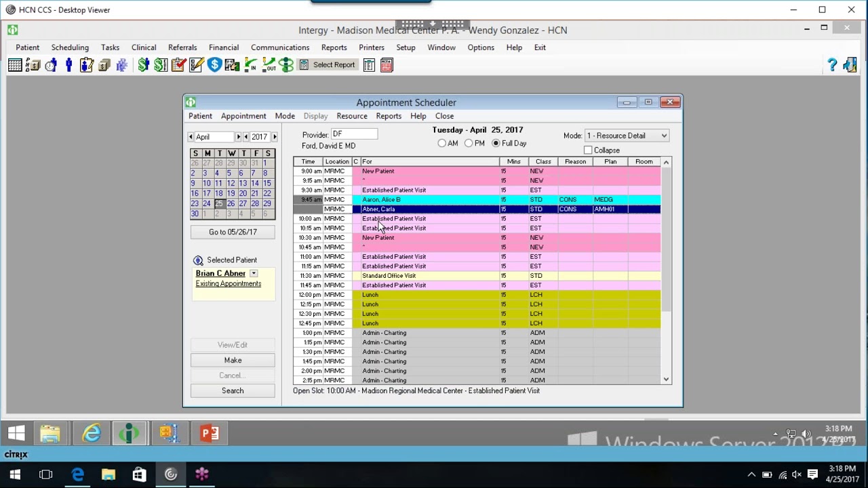
Task: Click the green circular person toolbar icon
Action: click(286, 65)
